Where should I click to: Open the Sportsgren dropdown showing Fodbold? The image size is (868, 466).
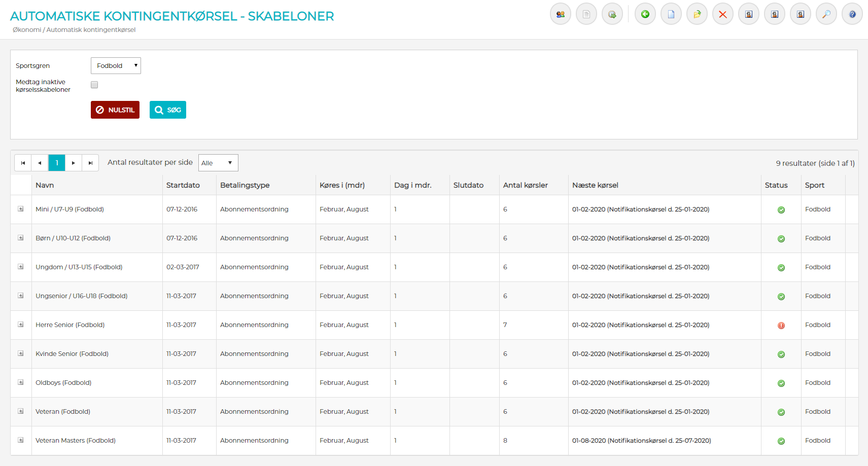[x=116, y=66]
